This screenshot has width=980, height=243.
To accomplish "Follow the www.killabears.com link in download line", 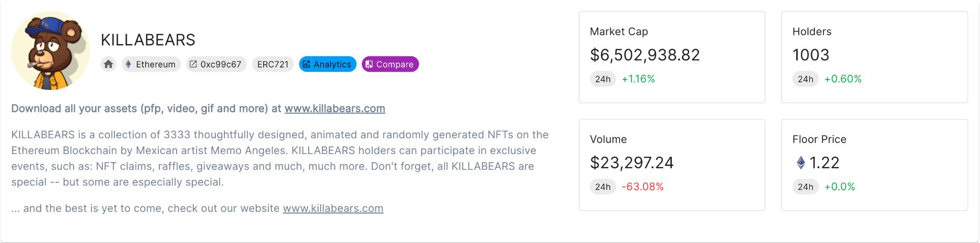I will (335, 109).
